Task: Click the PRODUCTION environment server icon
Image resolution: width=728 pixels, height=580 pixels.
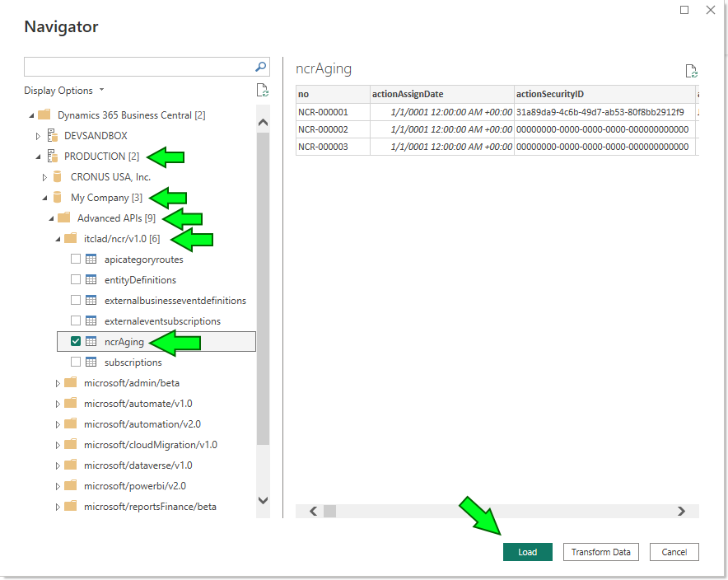Action: point(53,156)
